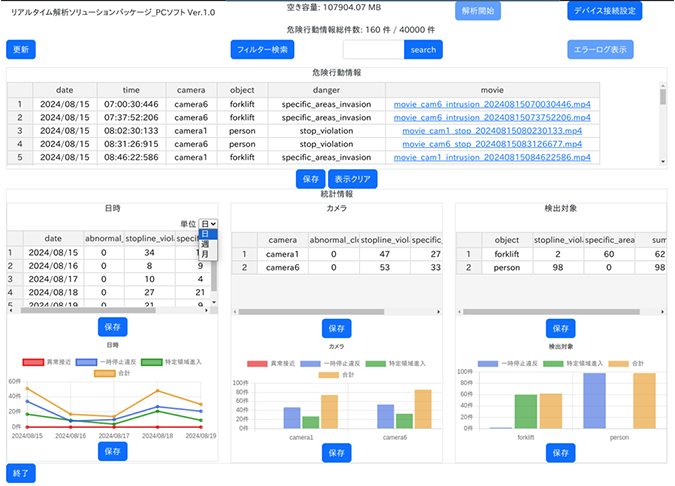Image resolution: width=675 pixels, height=486 pixels.
Task: Open the フィルター検索 filter search
Action: (x=262, y=49)
